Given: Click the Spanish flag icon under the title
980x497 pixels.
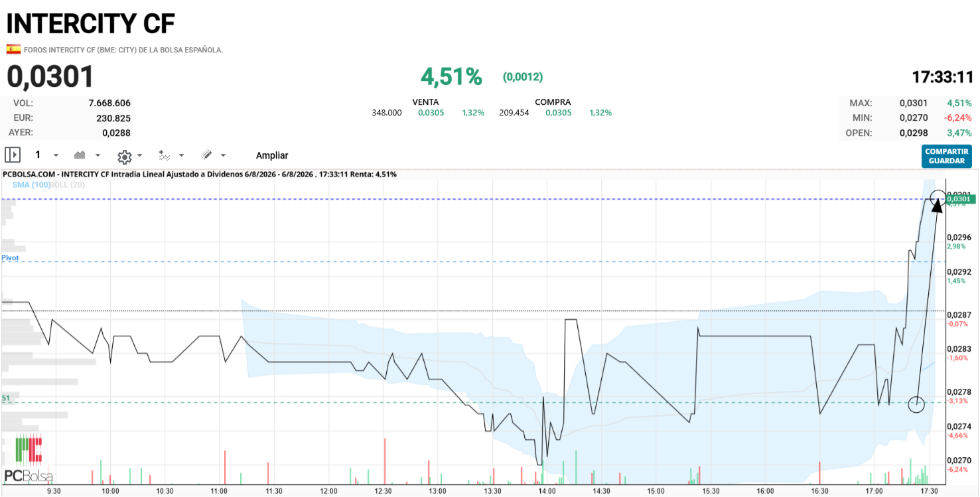Looking at the screenshot, I should tap(13, 49).
